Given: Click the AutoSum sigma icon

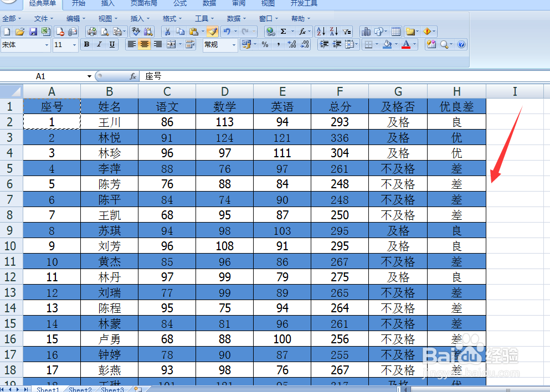Looking at the screenshot, I should 284,32.
